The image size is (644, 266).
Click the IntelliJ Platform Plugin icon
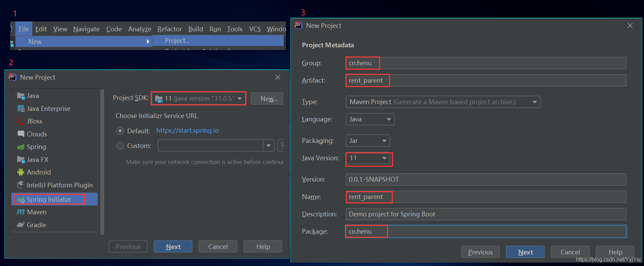point(21,185)
